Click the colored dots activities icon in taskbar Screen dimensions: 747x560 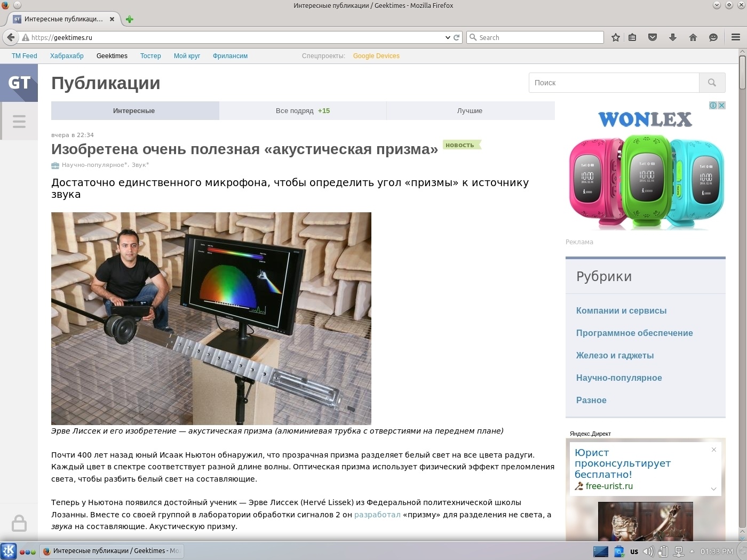tap(28, 552)
